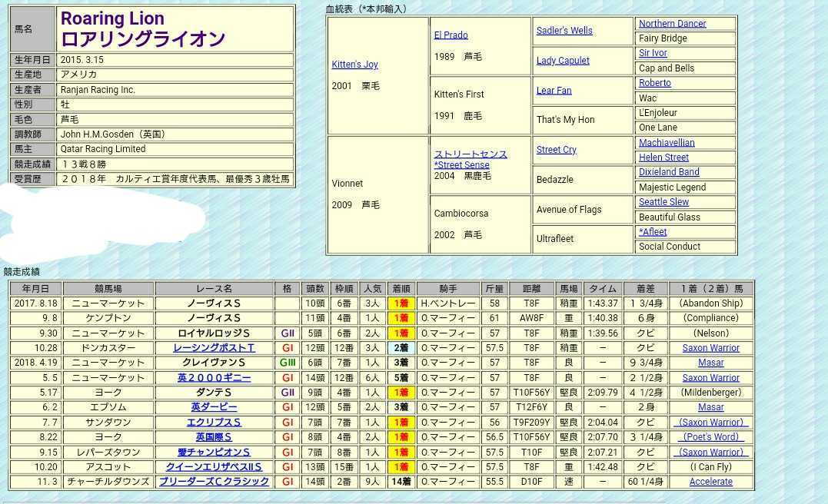Image resolution: width=828 pixels, height=504 pixels.
Task: Select the (Abandon Ship) runner-up cell
Action: [x=711, y=303]
